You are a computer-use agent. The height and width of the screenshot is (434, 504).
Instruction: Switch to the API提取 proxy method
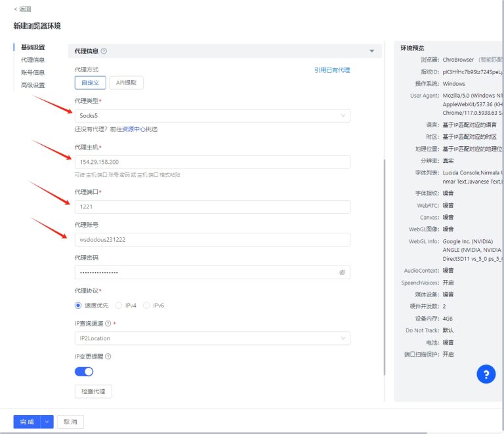click(126, 83)
